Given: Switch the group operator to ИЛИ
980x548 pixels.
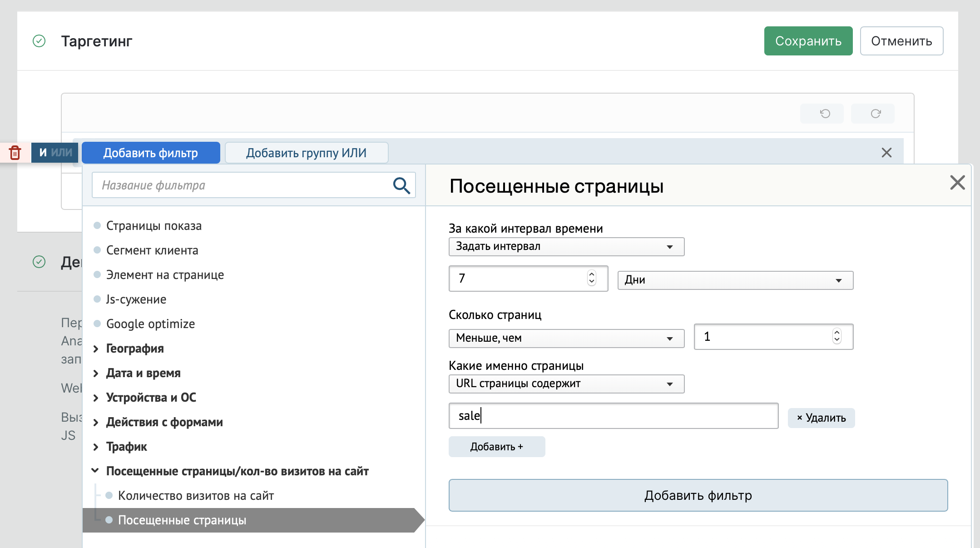Looking at the screenshot, I should tap(62, 153).
